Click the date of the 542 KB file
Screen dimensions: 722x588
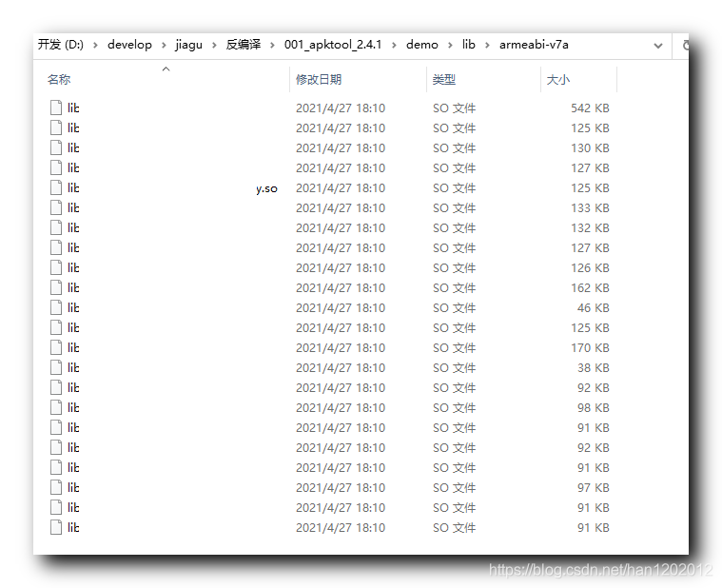click(x=341, y=108)
